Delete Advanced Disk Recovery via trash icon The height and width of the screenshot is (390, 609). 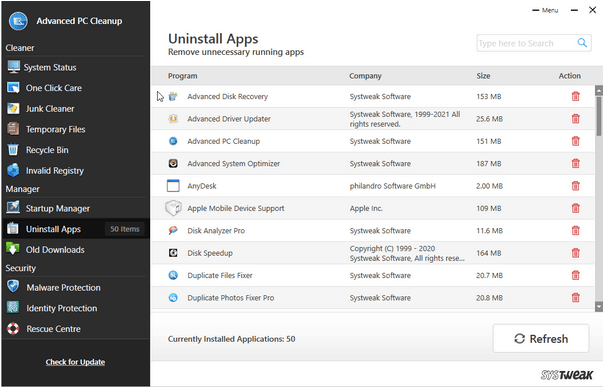pyautogui.click(x=576, y=96)
